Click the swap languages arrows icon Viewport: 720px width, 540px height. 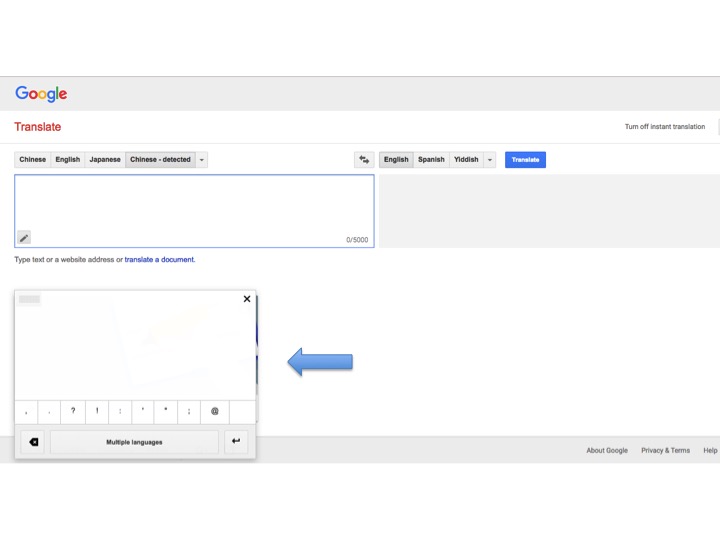pos(364,160)
